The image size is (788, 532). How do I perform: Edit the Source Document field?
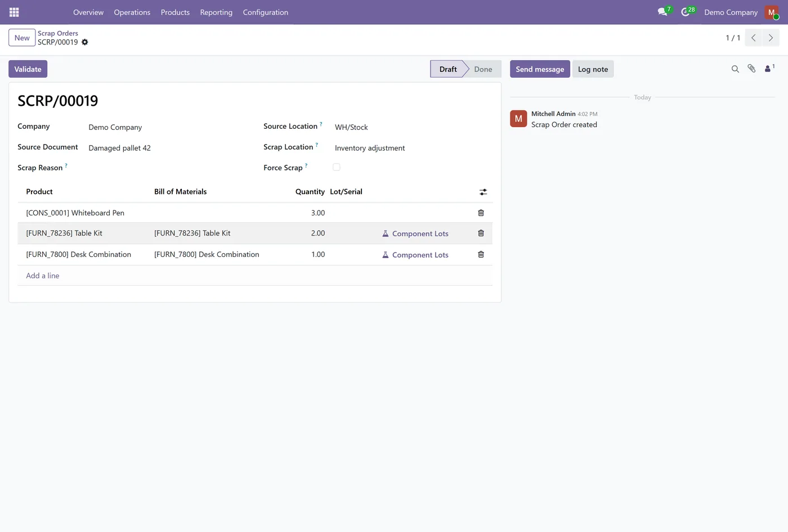click(167, 148)
